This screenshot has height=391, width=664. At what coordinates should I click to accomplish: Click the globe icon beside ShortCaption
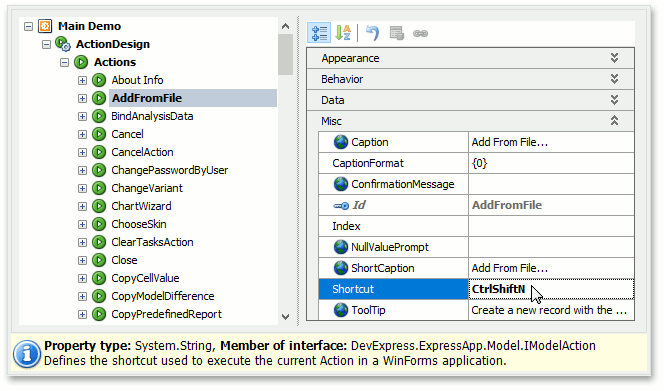340,268
